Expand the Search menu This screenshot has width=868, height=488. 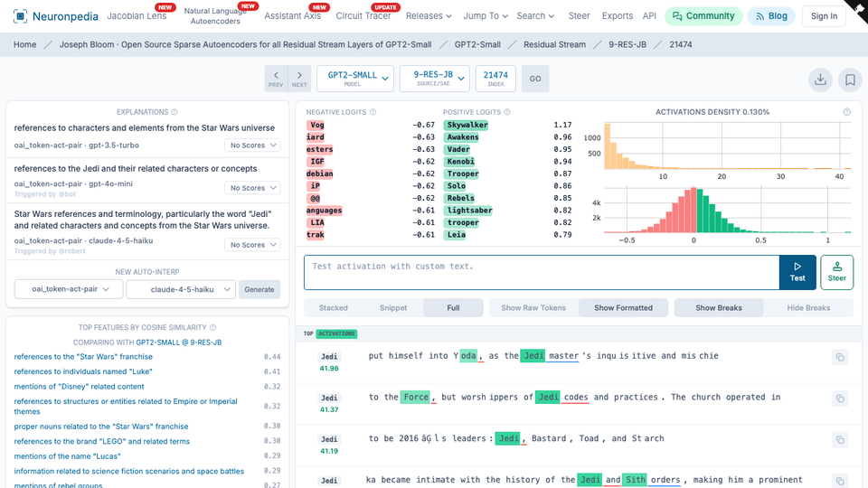click(x=535, y=16)
